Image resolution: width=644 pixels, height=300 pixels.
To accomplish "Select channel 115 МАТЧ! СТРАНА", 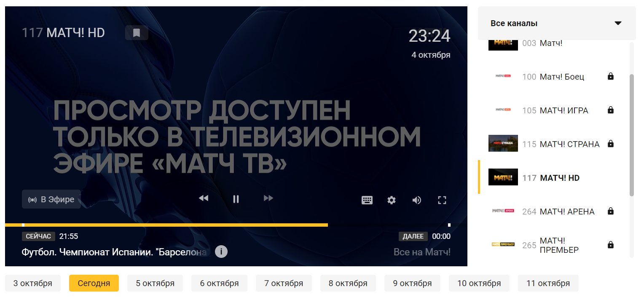I will click(554, 144).
